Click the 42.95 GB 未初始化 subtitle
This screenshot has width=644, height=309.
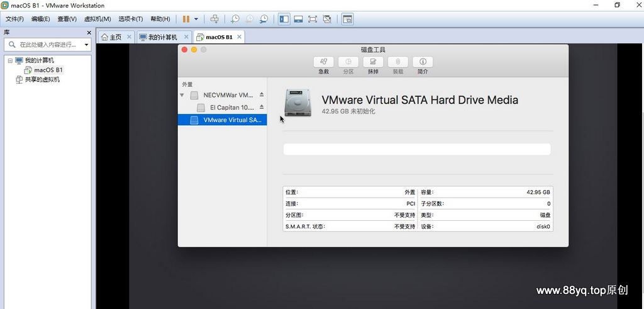(348, 111)
